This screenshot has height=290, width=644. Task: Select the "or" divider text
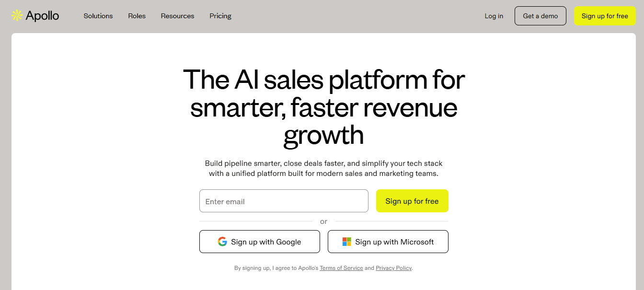[323, 221]
